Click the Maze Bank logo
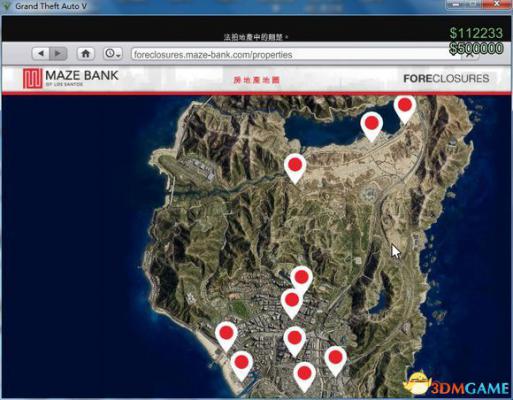513x400 pixels. (71, 78)
